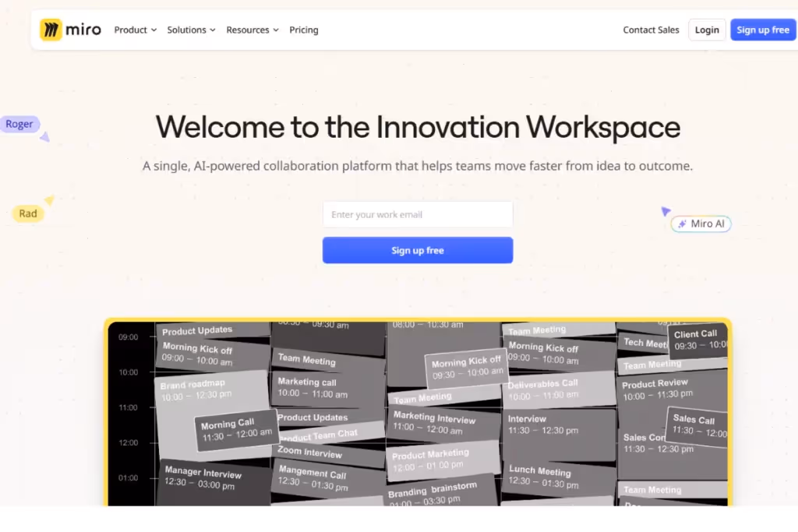Click the 12:00 time label
Viewport: 798px width, 532px height.
click(129, 442)
